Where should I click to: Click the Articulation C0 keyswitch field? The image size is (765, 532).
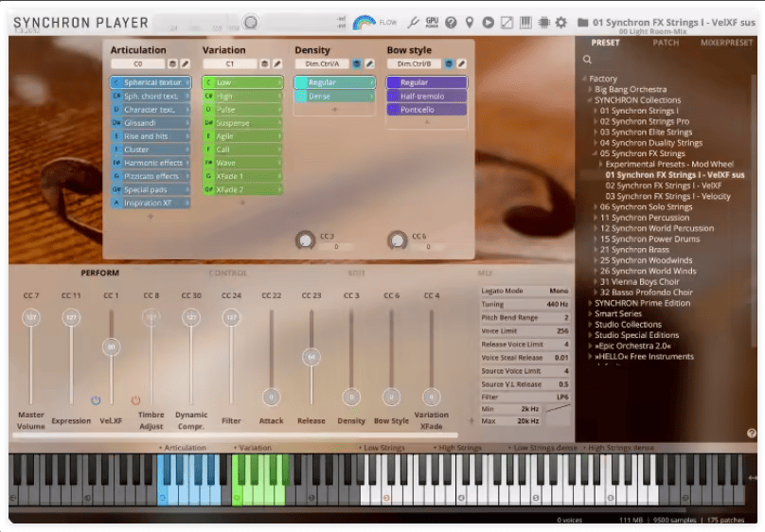click(x=138, y=63)
